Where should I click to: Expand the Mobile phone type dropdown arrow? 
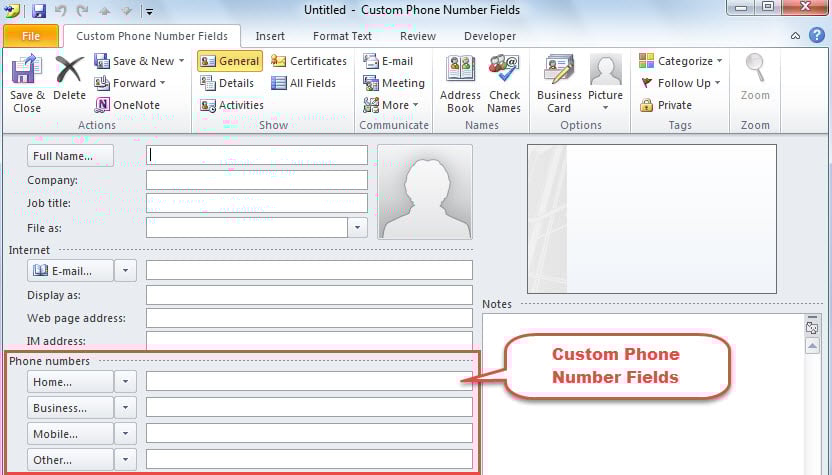pos(125,433)
